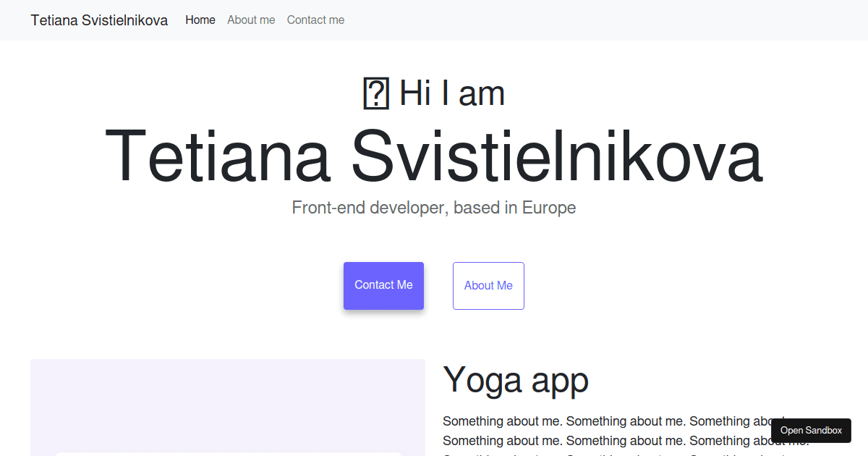Go to About me in navbar
Viewport: 868px width, 456px height.
tap(251, 20)
